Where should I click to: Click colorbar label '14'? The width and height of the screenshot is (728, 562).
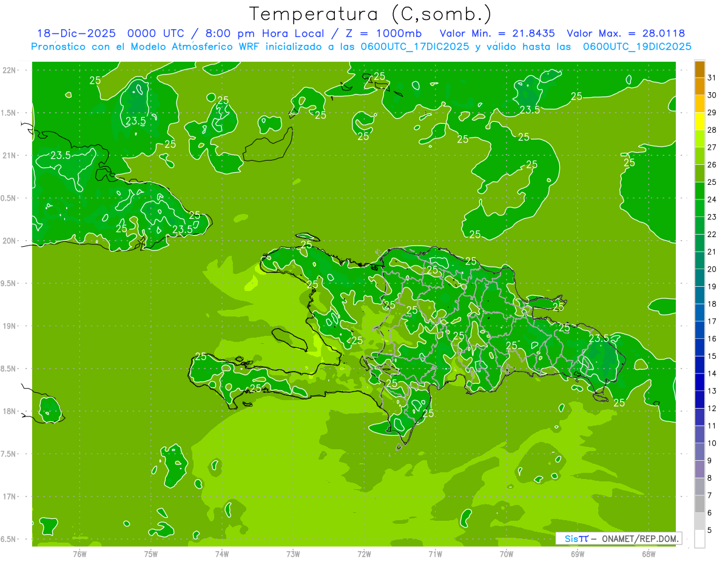point(712,373)
